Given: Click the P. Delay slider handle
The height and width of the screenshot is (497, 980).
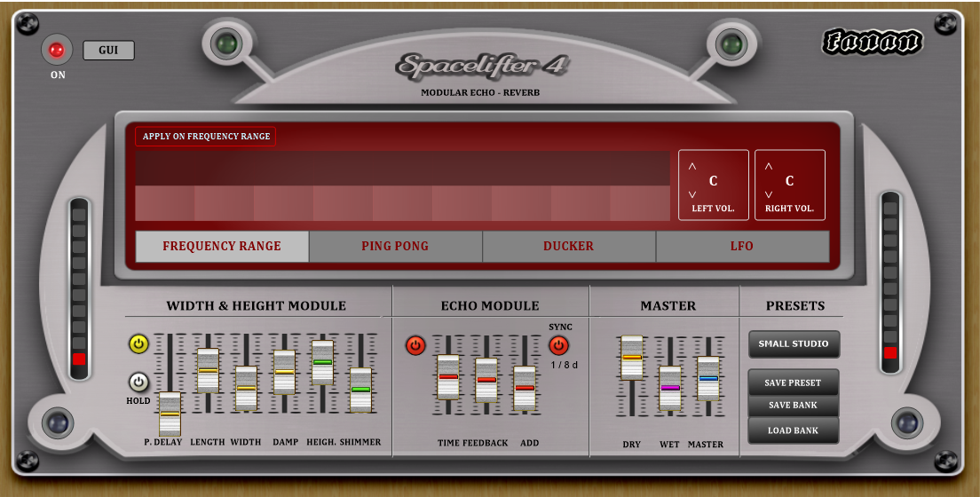Looking at the screenshot, I should coord(170,414).
